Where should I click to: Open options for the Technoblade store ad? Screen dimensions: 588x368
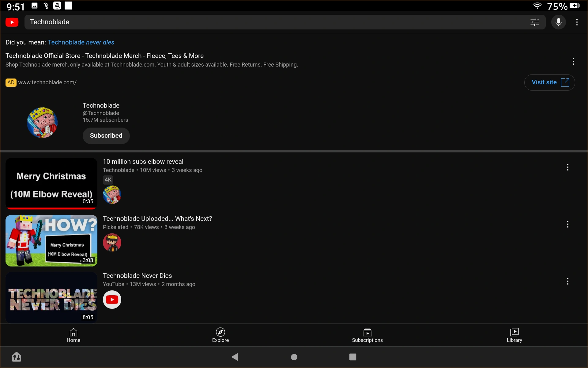click(x=573, y=61)
